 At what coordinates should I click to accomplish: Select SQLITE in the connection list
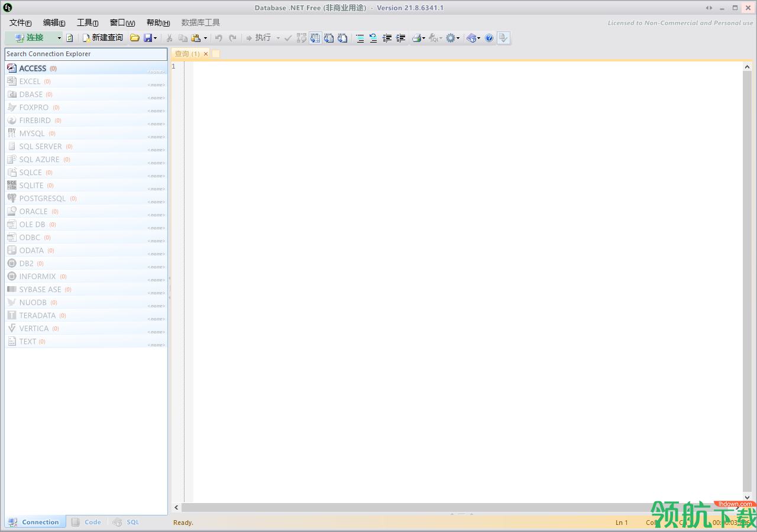[x=86, y=186]
